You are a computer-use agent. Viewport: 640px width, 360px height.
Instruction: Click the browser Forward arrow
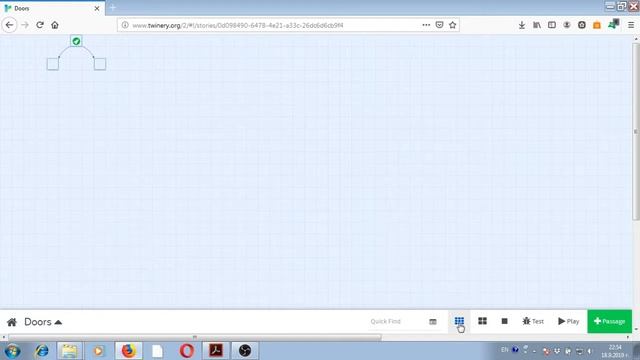coord(25,25)
